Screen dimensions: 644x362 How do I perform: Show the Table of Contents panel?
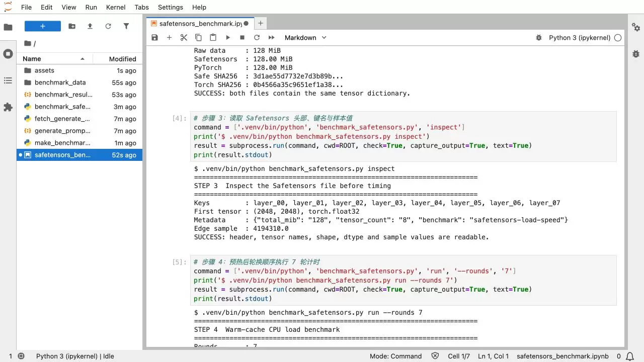(8, 80)
